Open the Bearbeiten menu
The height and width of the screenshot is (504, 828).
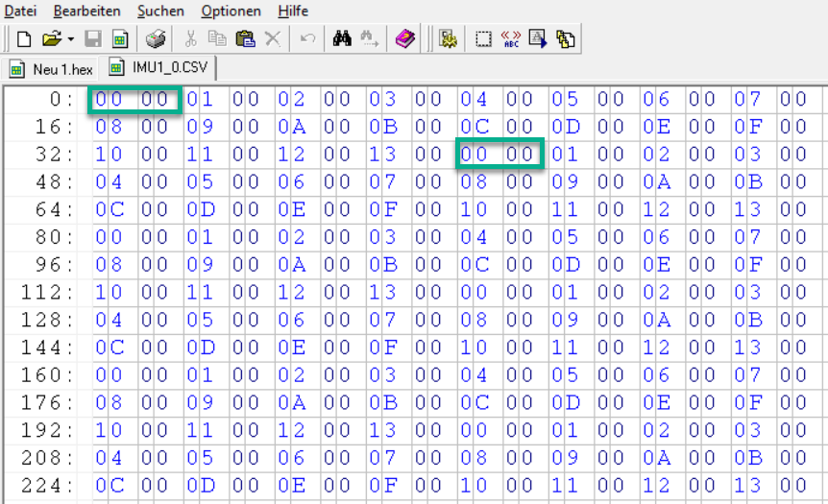[x=86, y=12]
